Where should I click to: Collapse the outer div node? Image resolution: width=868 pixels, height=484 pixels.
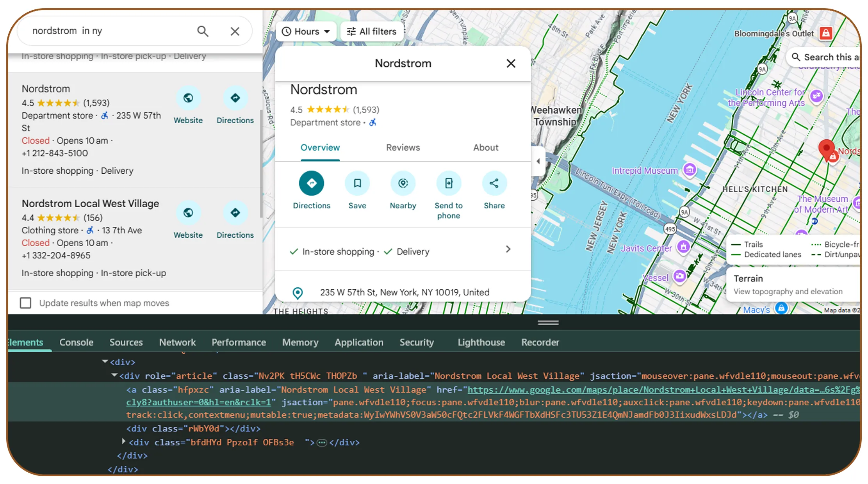105,362
